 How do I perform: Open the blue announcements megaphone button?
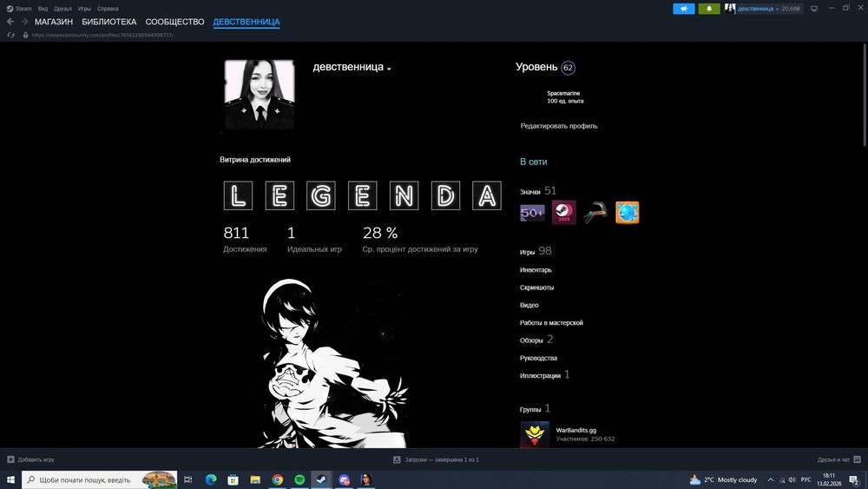684,9
